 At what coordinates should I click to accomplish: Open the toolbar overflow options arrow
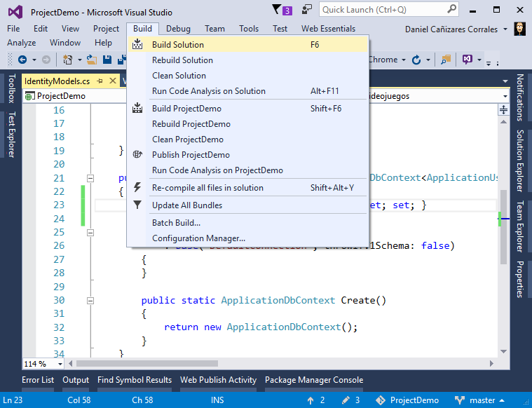coord(489,63)
